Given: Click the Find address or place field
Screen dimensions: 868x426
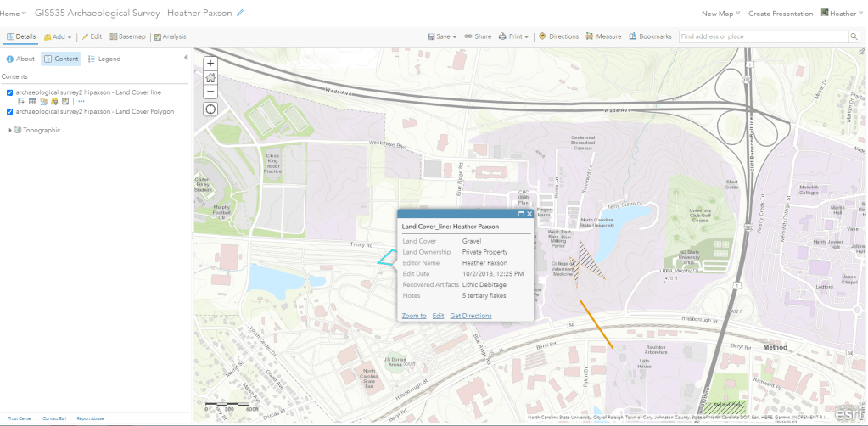Looking at the screenshot, I should pos(761,36).
